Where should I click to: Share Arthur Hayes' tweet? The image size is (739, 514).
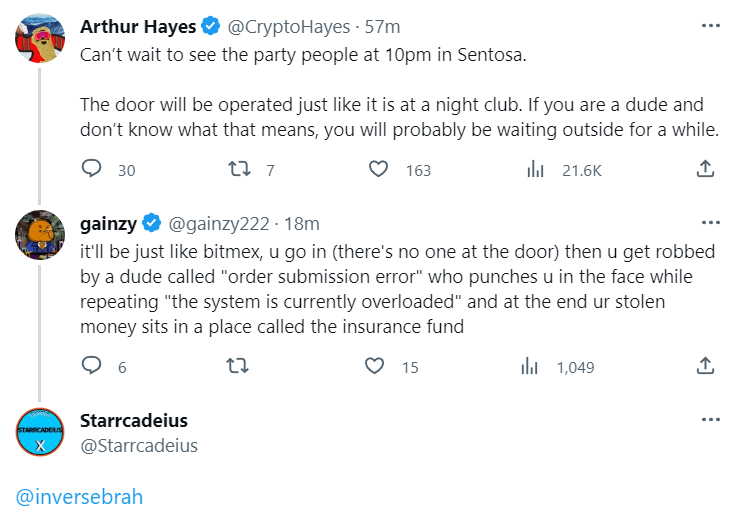pyautogui.click(x=705, y=170)
